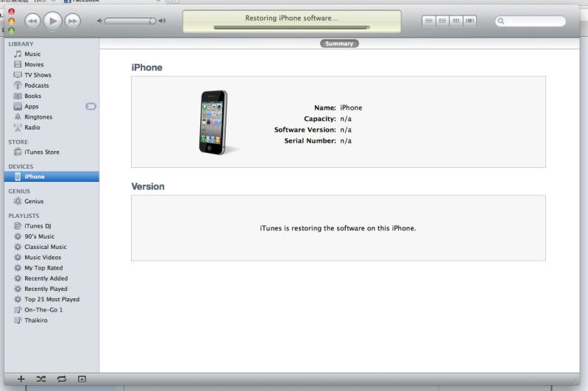Open Genius in the sidebar

tap(34, 201)
